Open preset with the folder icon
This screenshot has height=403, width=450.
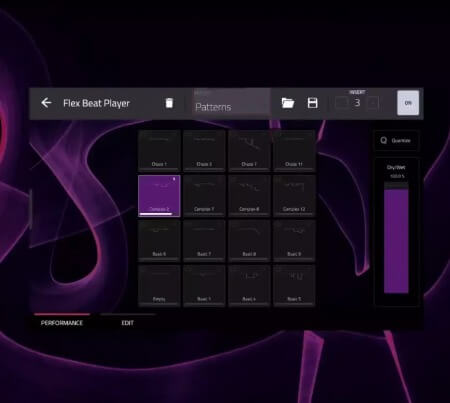point(288,103)
